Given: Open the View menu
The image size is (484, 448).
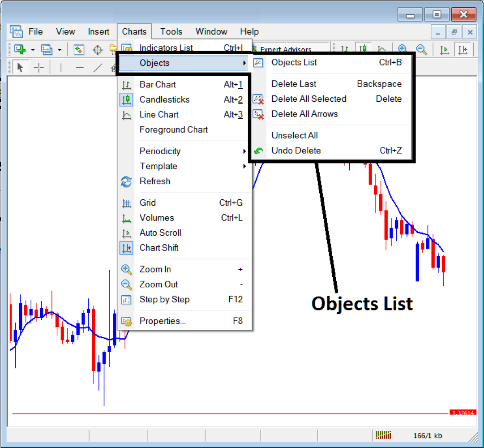Looking at the screenshot, I should [65, 31].
